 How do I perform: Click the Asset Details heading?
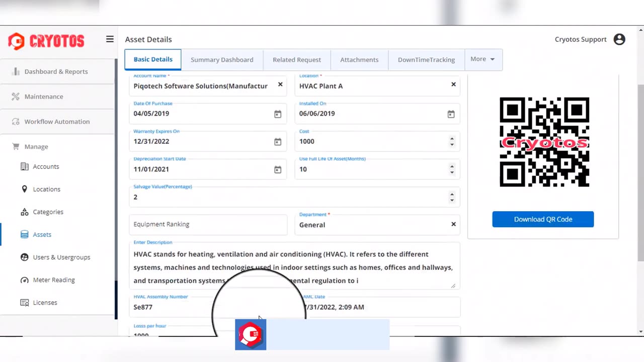point(148,39)
